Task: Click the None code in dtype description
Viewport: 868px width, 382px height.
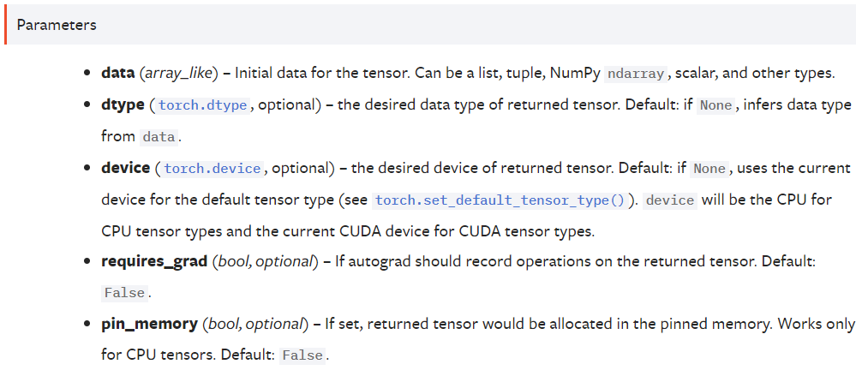Action: 715,105
